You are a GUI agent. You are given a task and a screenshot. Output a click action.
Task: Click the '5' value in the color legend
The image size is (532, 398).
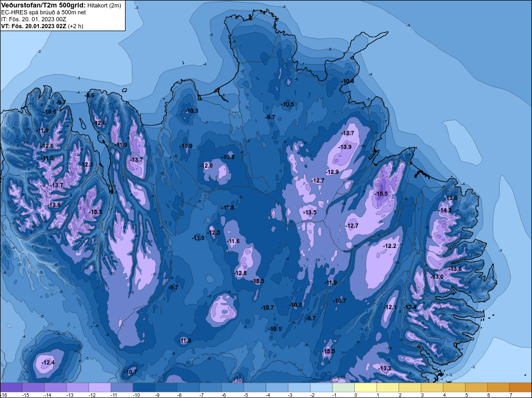(x=467, y=395)
